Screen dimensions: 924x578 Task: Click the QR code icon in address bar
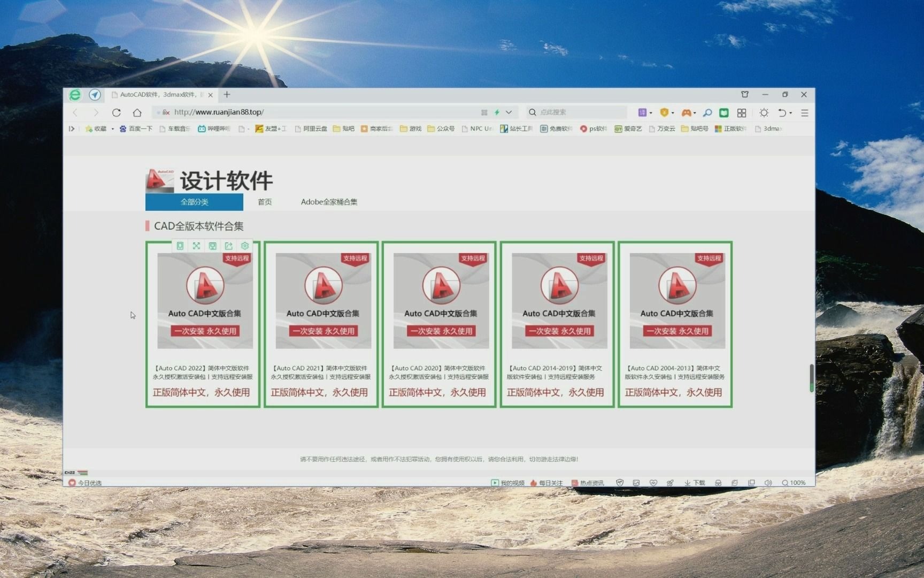[484, 112]
